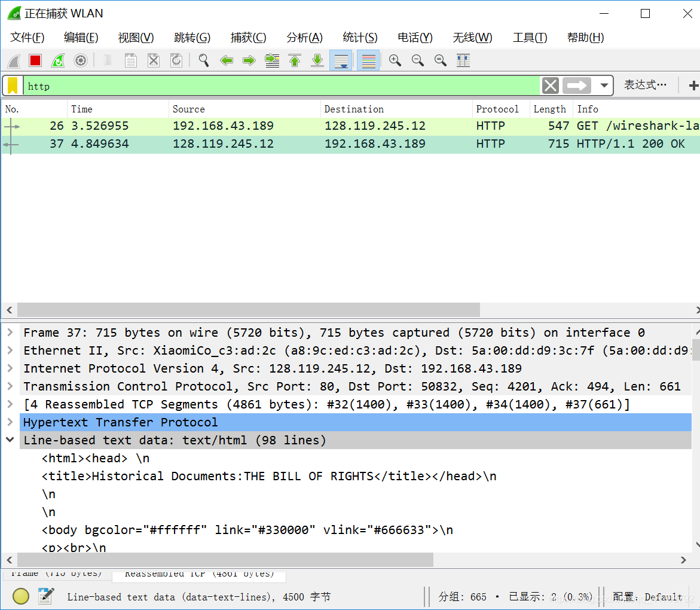Image resolution: width=700 pixels, height=610 pixels.
Task: Expand Internet Protocol Version 4 node
Action: [x=10, y=368]
